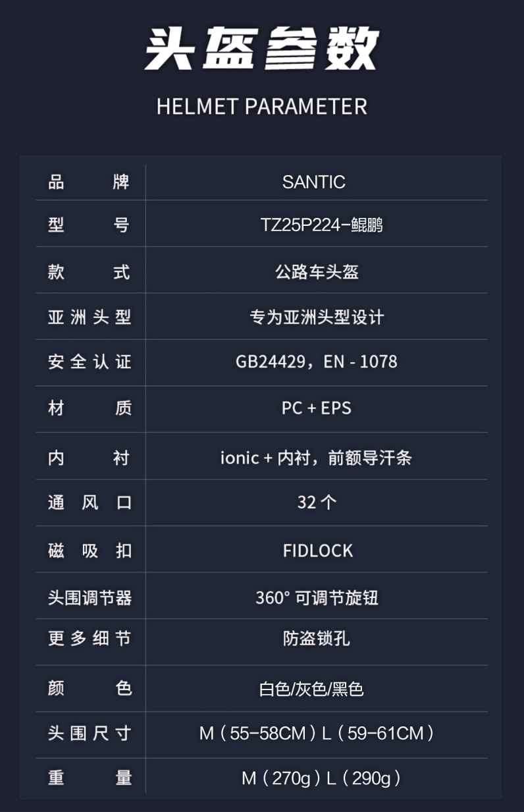
Task: Select the FIDLOCK buckle value
Action: click(318, 551)
